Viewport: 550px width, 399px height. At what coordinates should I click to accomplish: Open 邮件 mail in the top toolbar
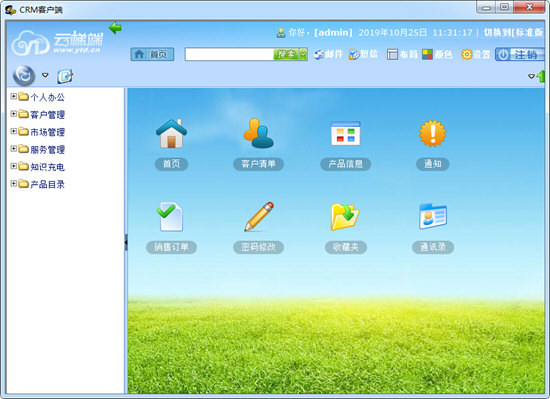(328, 54)
